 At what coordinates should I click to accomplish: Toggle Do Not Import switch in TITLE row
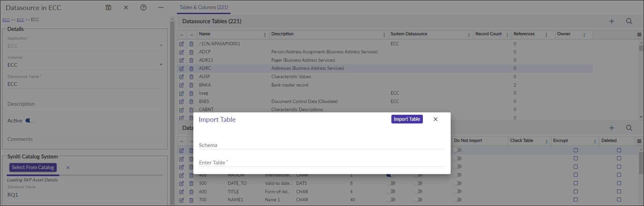[x=457, y=192]
